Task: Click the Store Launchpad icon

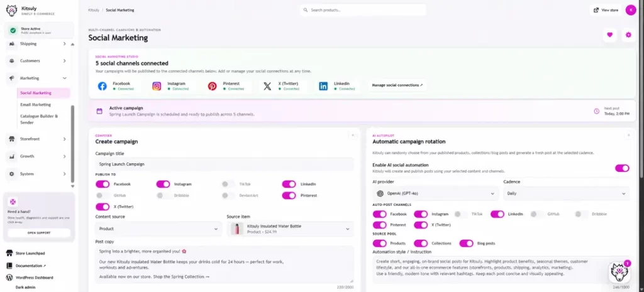Action: coord(9,254)
